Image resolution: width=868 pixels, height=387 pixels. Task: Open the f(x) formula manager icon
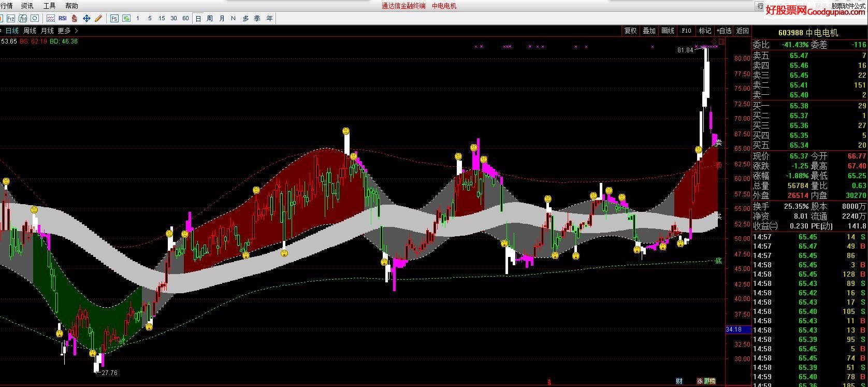23,18
